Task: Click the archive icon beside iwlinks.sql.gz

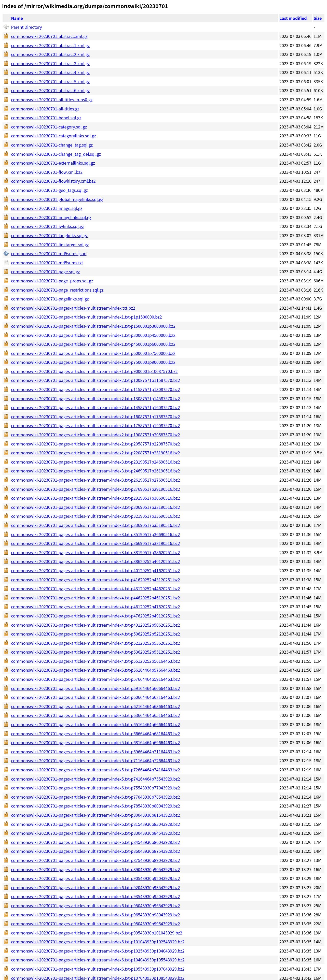Action: tap(6, 226)
